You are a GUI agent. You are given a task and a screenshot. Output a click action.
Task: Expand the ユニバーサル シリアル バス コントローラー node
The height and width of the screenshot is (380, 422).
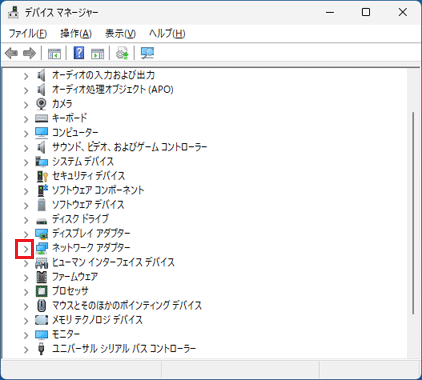26,350
